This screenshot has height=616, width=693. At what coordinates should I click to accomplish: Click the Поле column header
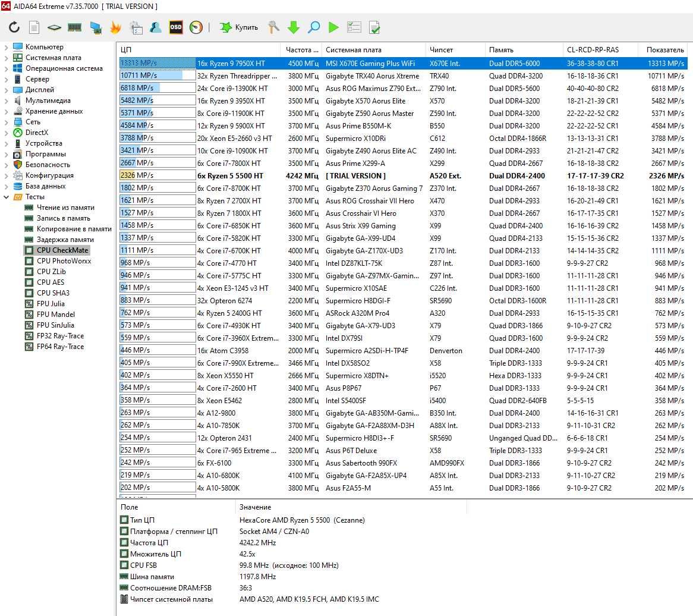[175, 507]
